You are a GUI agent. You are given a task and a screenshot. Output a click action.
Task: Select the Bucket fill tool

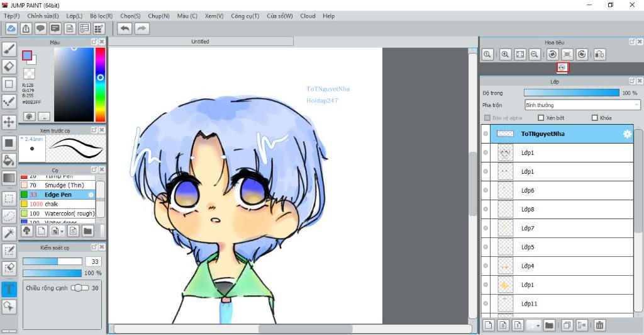coord(9,161)
